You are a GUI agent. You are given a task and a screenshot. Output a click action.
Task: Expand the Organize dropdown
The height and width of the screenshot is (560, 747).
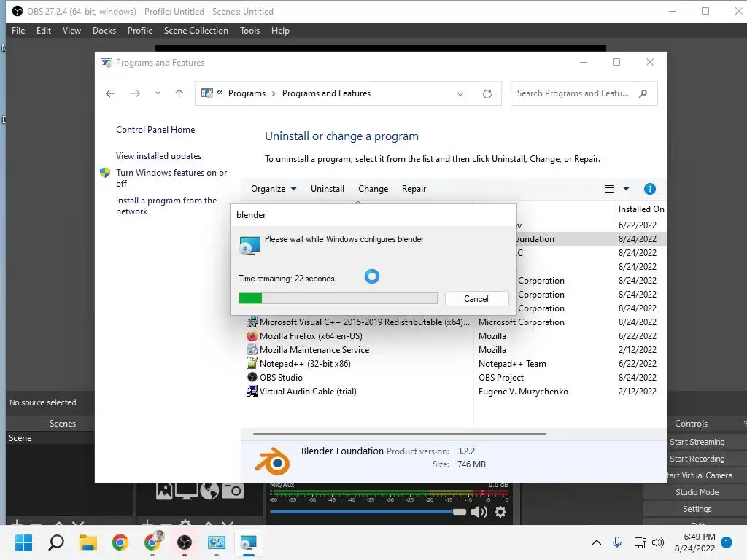(274, 189)
